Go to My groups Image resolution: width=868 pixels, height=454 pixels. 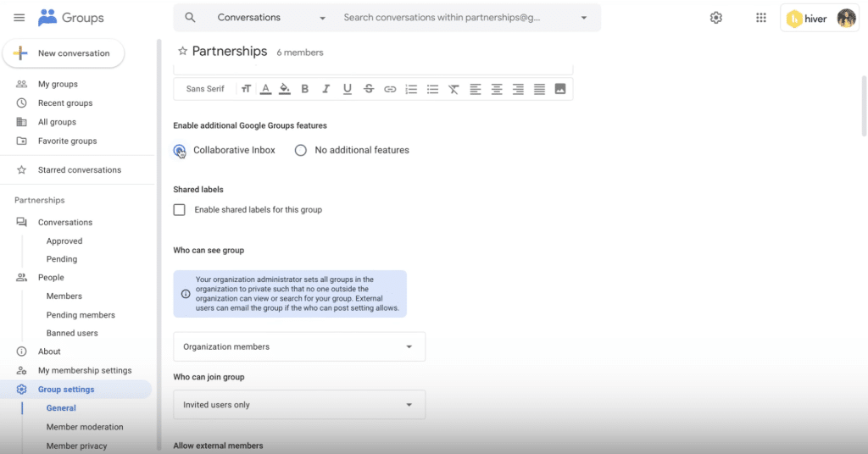[58, 84]
